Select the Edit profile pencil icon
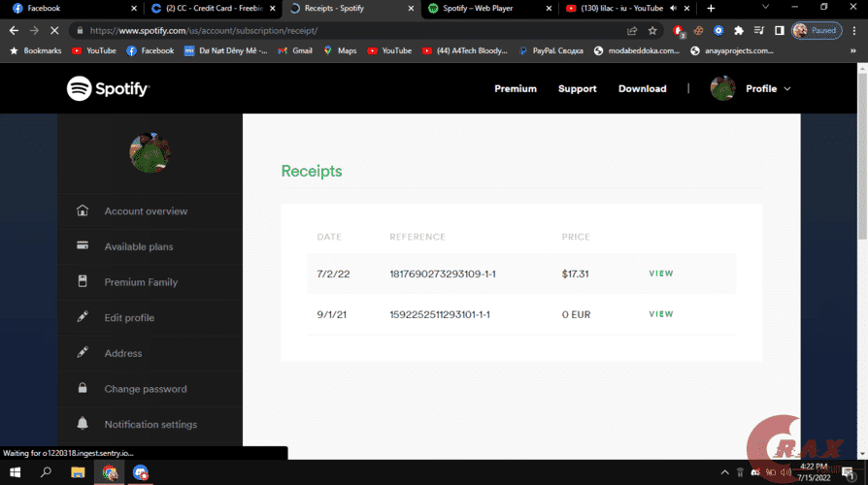The image size is (868, 485). [83, 316]
